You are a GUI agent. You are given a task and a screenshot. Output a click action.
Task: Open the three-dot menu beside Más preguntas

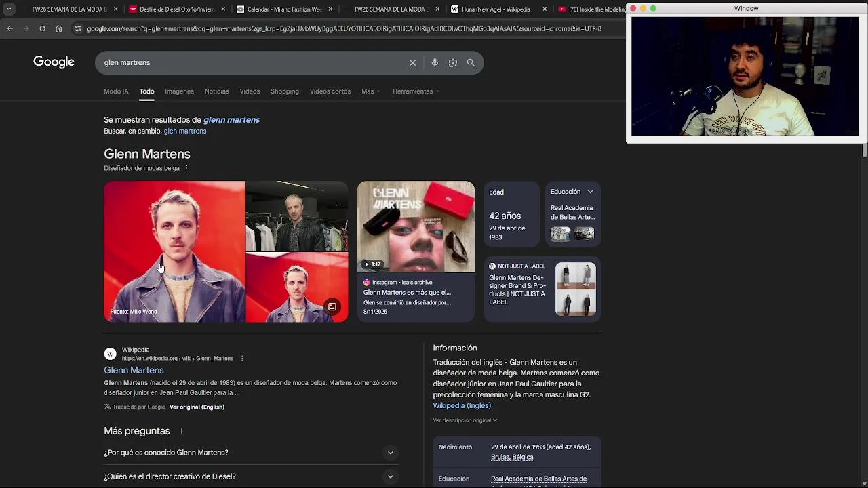point(181,431)
